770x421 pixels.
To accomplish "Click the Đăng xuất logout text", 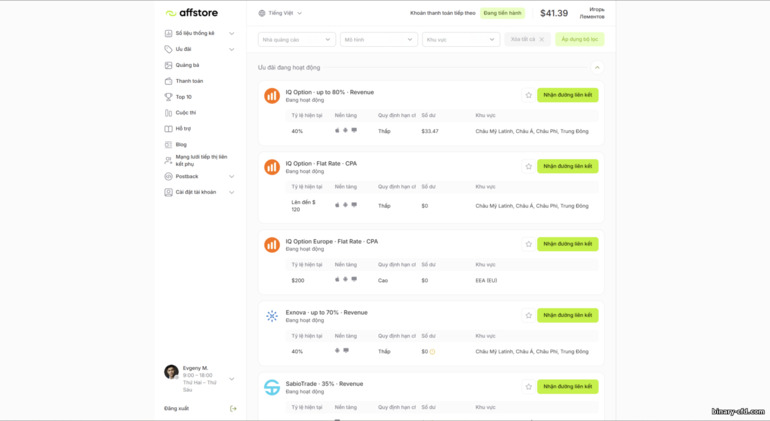I will pyautogui.click(x=176, y=408).
